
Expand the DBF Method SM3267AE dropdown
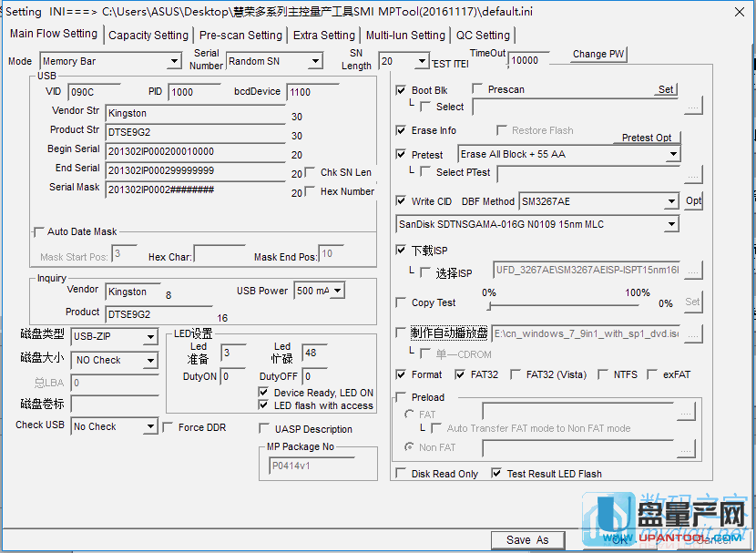click(x=671, y=201)
